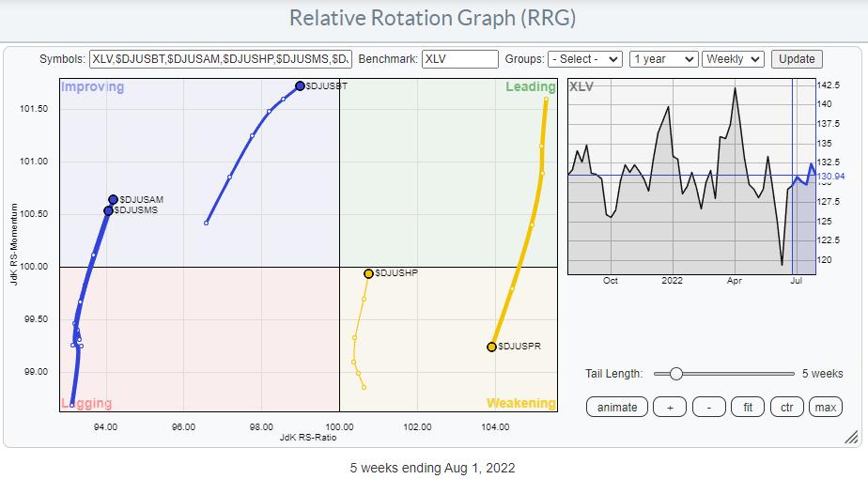Image resolution: width=868 pixels, height=479 pixels.
Task: Click the plus zoom-in button
Action: (x=670, y=407)
